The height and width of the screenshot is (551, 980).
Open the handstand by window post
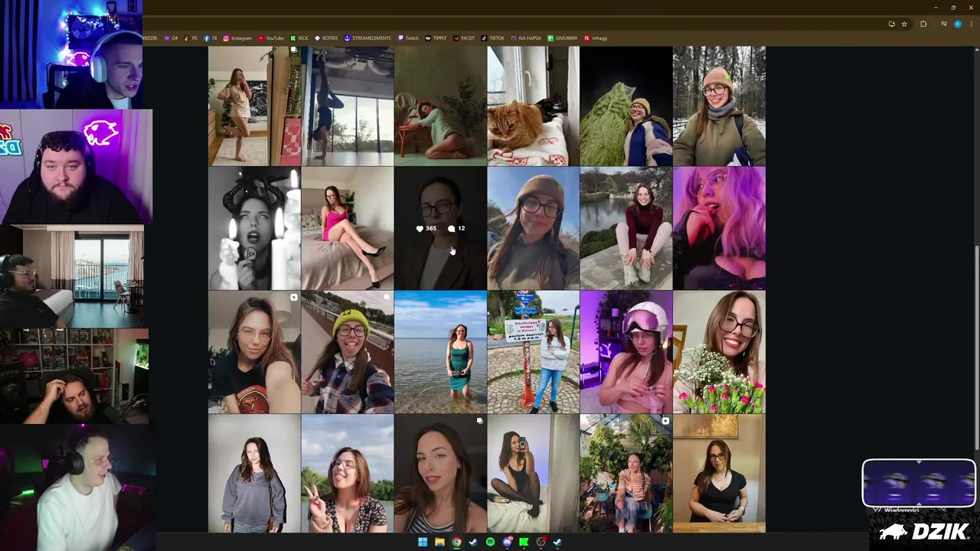click(x=347, y=106)
